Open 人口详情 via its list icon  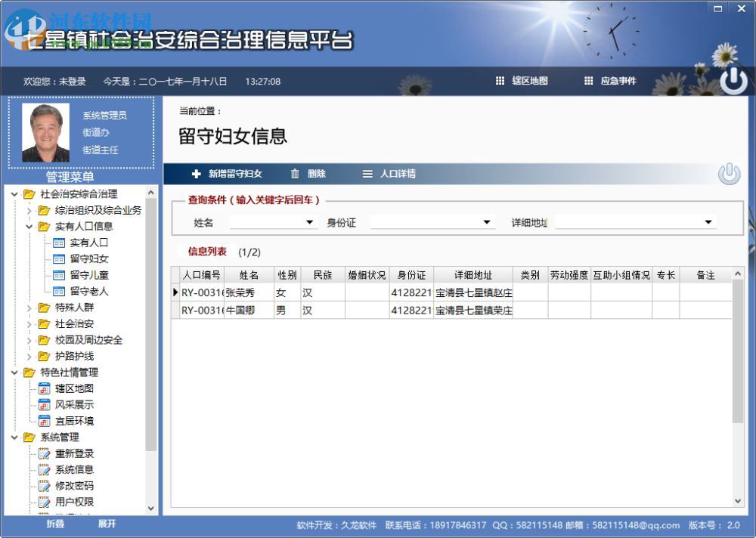pyautogui.click(x=367, y=173)
